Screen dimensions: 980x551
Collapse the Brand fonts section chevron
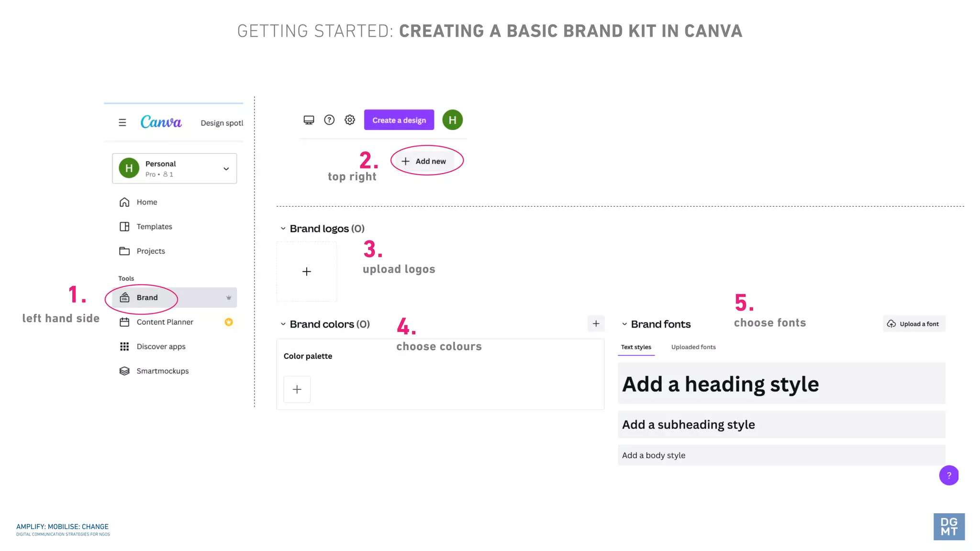point(624,324)
